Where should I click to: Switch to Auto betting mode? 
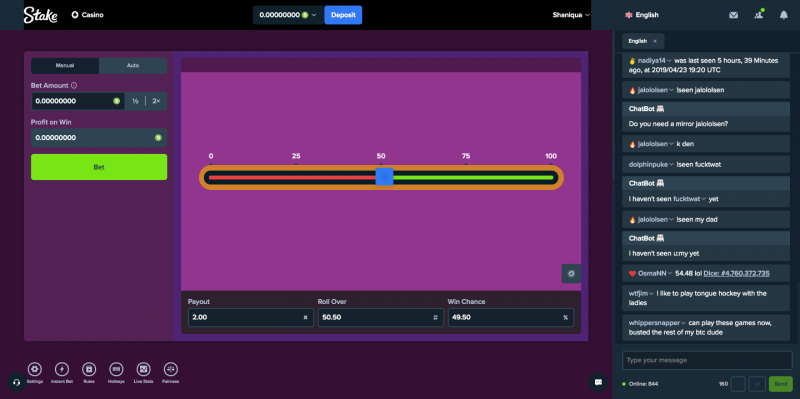(133, 65)
